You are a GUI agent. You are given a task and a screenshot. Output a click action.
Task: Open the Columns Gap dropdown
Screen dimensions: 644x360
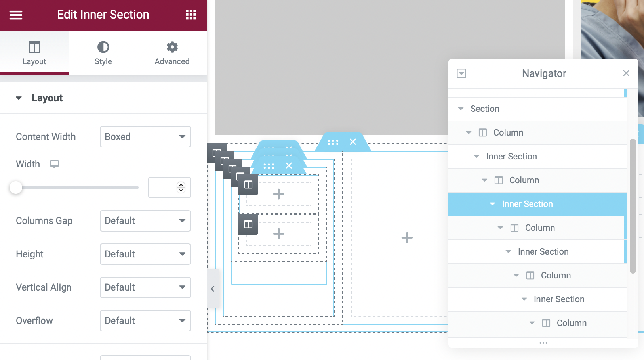[145, 221]
